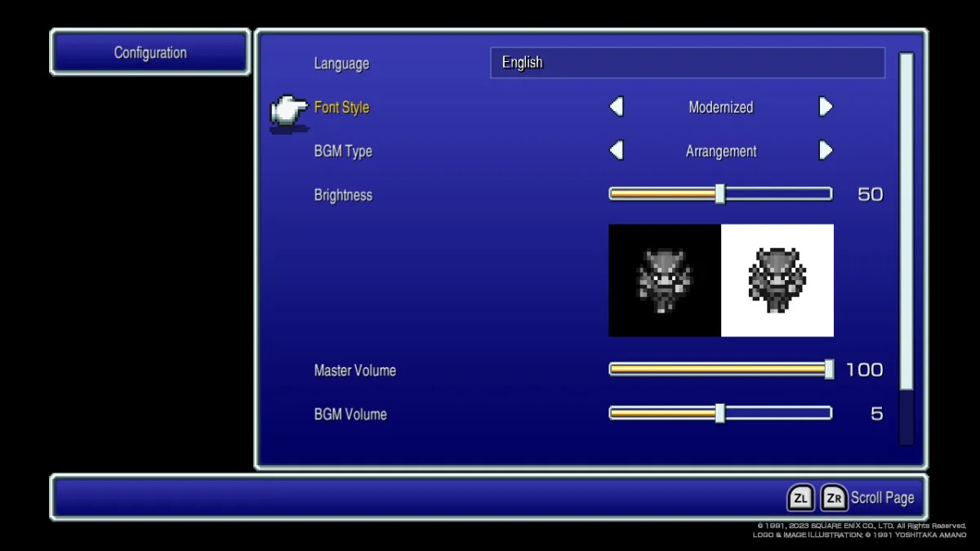The width and height of the screenshot is (980, 551).
Task: Click the vertical scrollbar of settings panel
Action: [906, 249]
